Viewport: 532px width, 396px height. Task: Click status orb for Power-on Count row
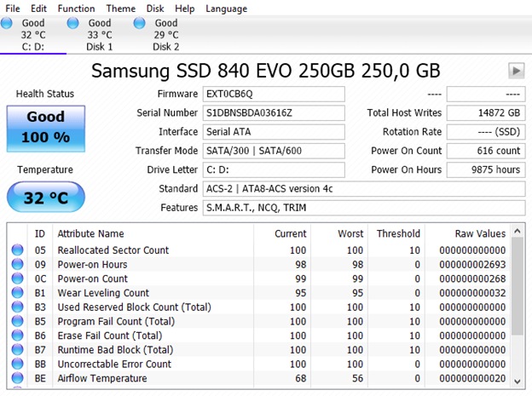17,278
